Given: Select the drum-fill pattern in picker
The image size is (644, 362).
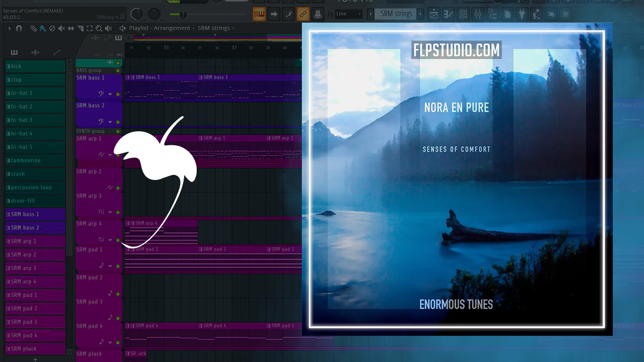Looking at the screenshot, I should coord(35,201).
